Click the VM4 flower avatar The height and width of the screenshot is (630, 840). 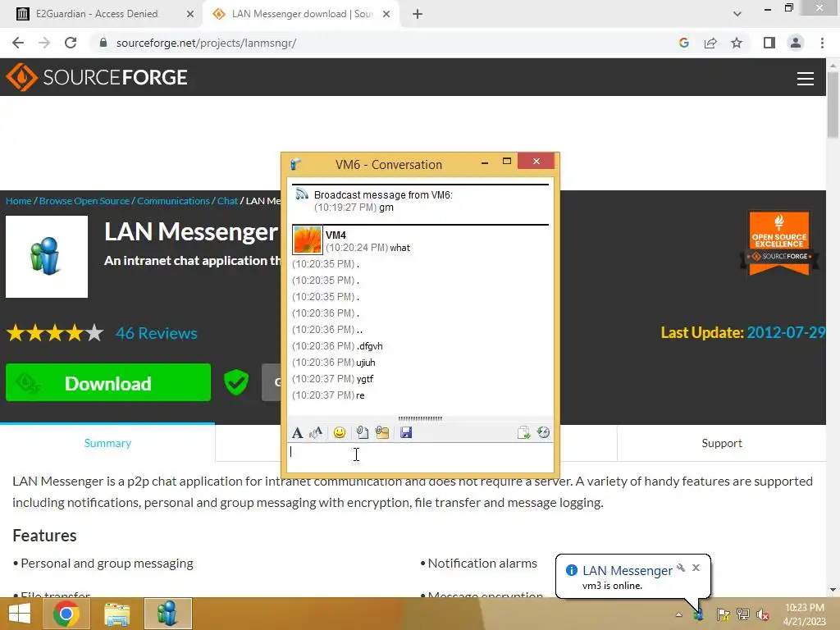[308, 240]
